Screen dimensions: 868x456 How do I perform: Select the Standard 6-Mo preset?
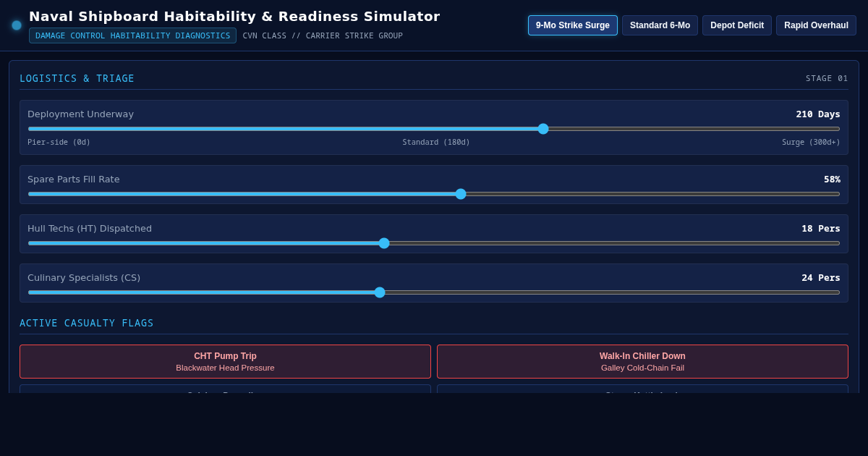[x=660, y=25]
